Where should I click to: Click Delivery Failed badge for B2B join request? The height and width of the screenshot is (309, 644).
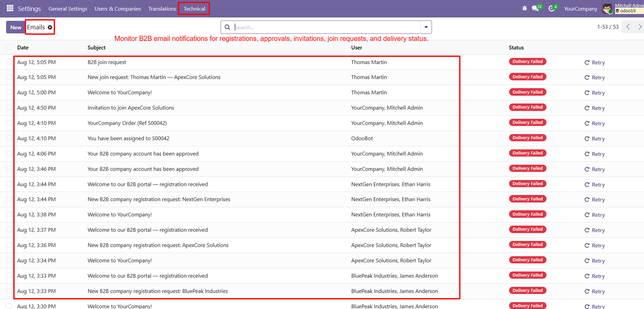coord(528,62)
